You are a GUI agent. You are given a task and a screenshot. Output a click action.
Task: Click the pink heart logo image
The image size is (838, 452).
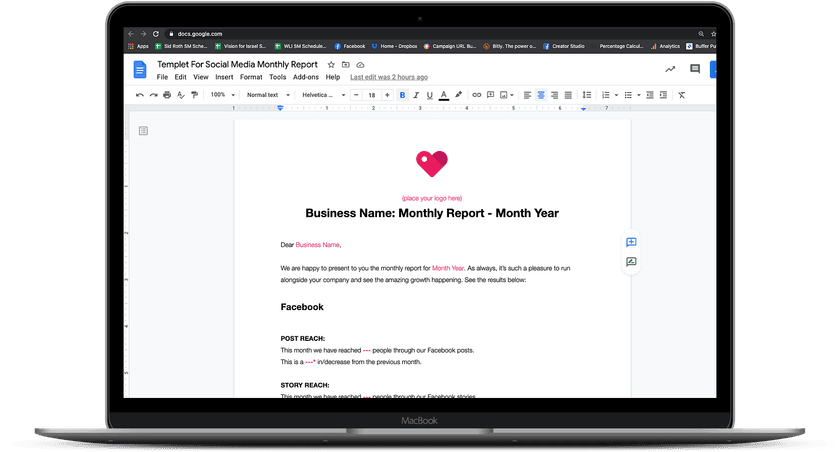432,163
